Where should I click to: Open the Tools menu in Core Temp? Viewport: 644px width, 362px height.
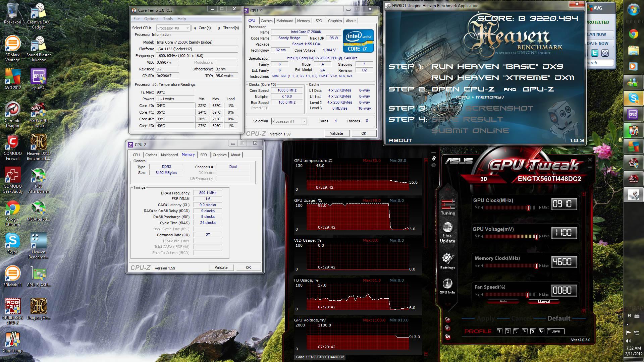168,19
